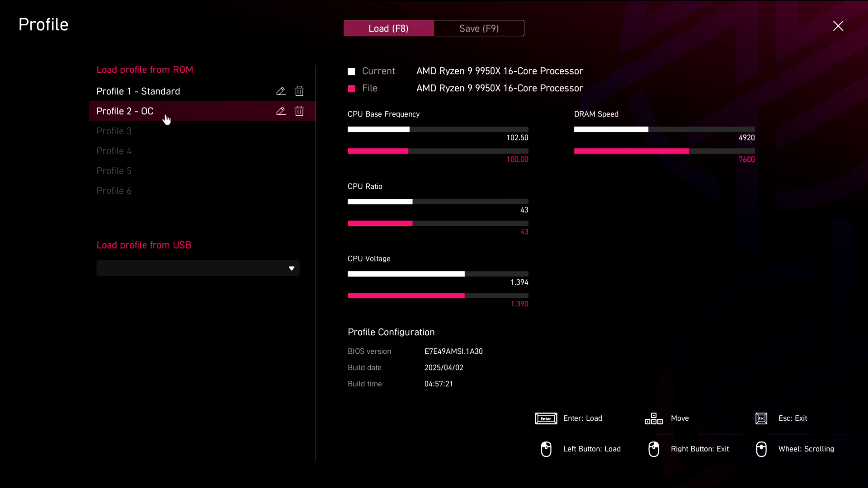Click the mouse wheel Scrolling icon
This screenshot has width=868, height=488.
(761, 449)
